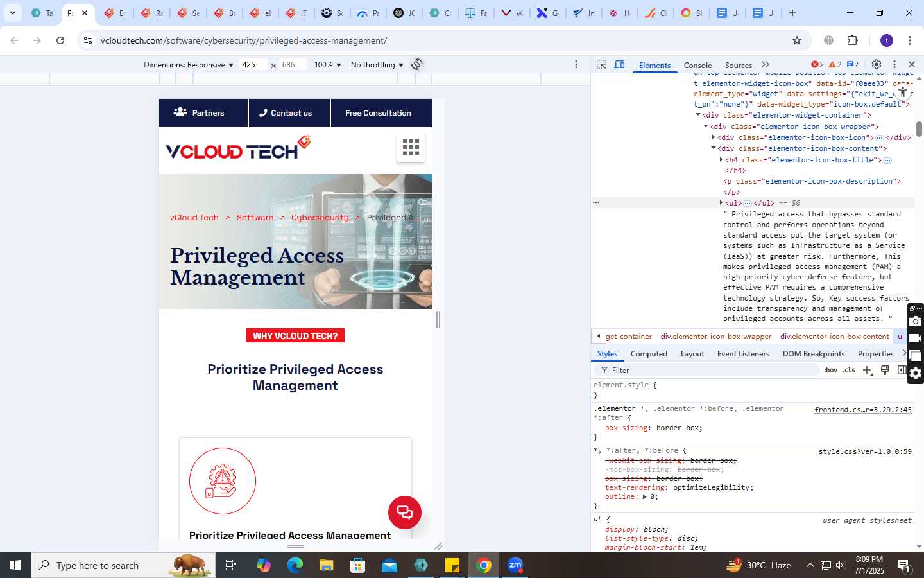Image resolution: width=924 pixels, height=578 pixels.
Task: Click the Software breadcrumb link
Action: pos(255,218)
